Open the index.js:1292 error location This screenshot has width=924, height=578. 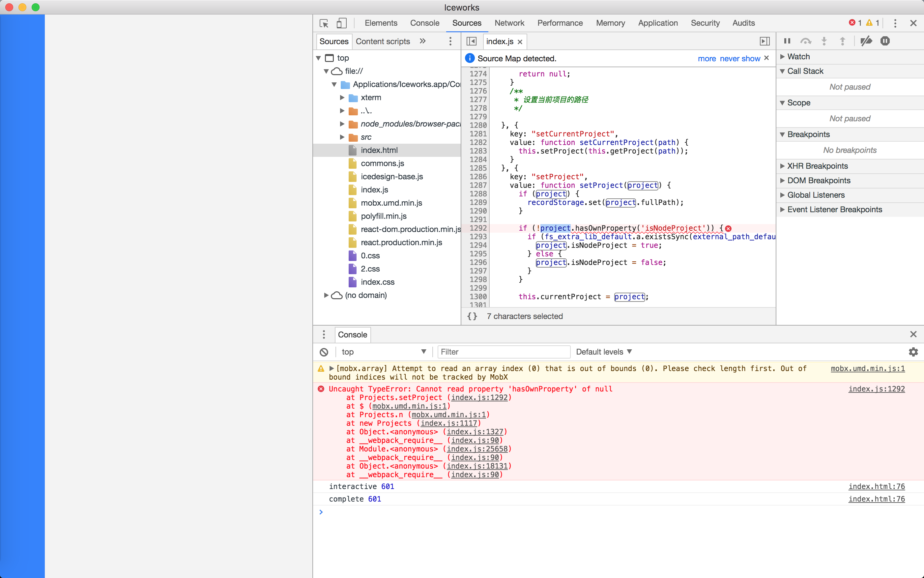[x=877, y=389]
